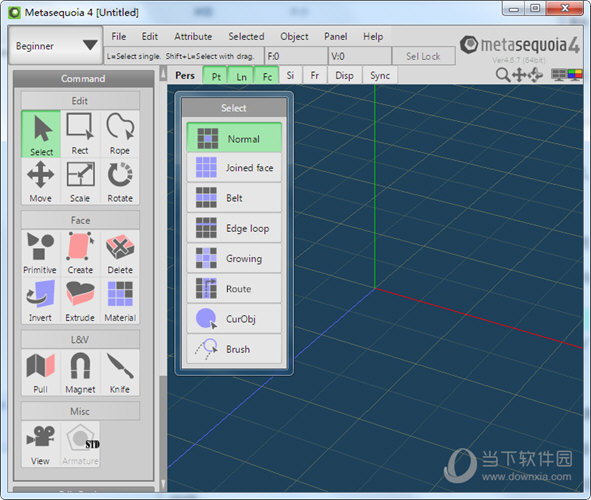Choose the Rect selection tool

pyautogui.click(x=80, y=134)
